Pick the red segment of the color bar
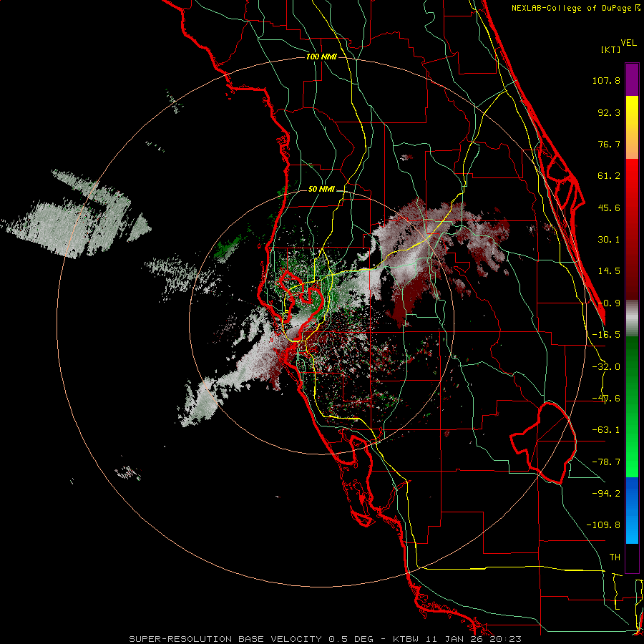 coord(632,229)
